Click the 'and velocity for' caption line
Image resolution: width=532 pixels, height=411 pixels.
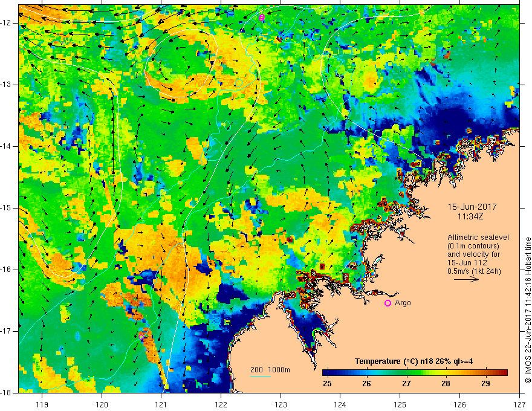point(473,254)
